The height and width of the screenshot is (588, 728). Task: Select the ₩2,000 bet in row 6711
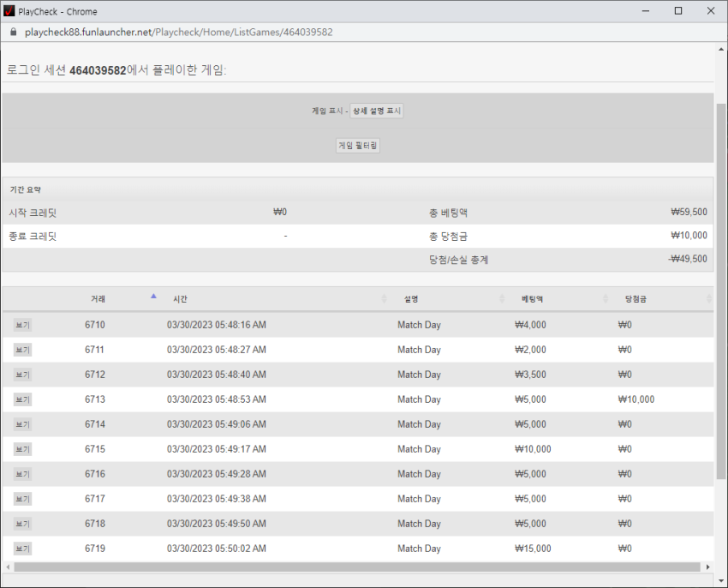(530, 350)
